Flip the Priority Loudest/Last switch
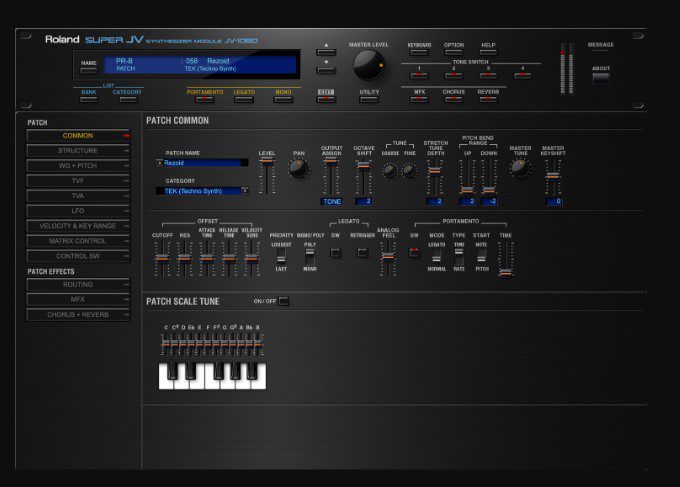This screenshot has height=487, width=680. [x=281, y=257]
